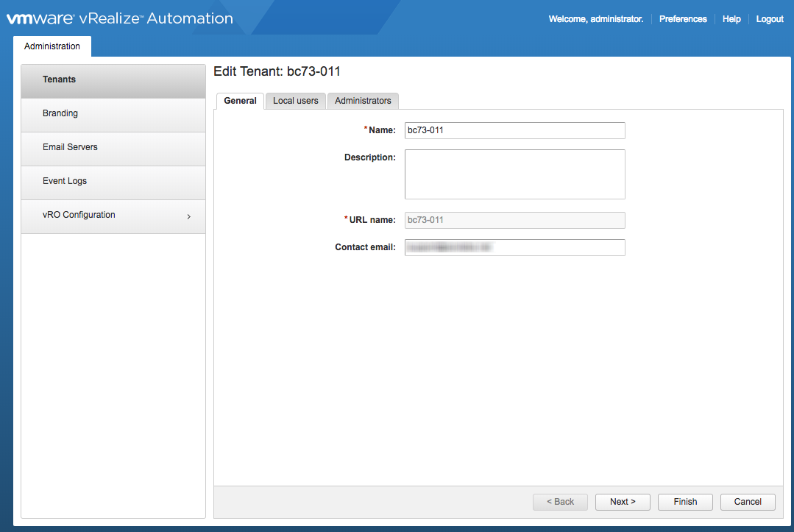Open Branding in the sidebar

[x=113, y=115]
